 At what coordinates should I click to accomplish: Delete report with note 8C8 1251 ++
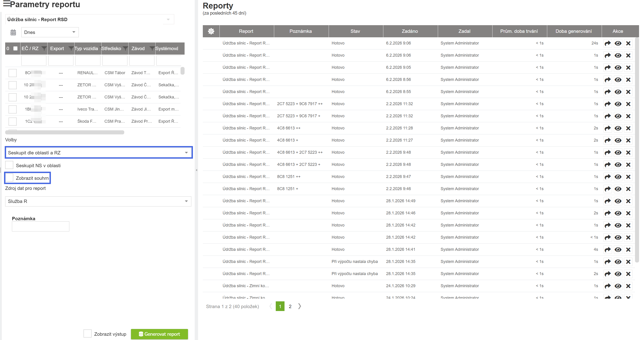pyautogui.click(x=628, y=177)
